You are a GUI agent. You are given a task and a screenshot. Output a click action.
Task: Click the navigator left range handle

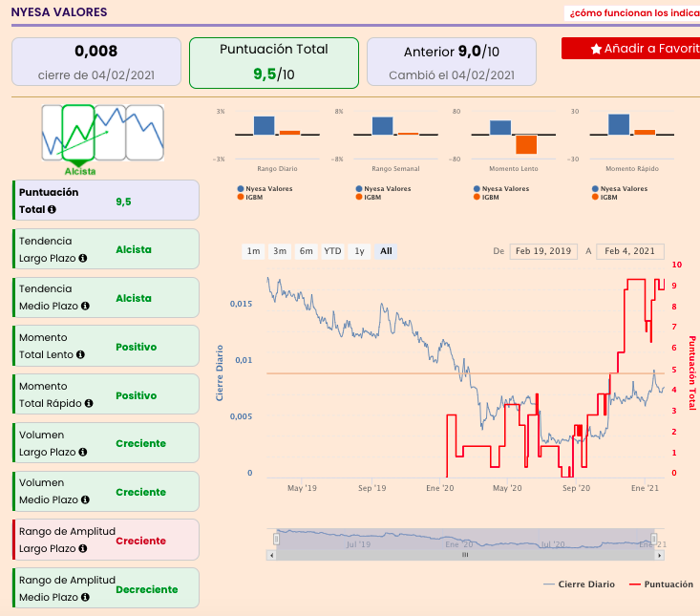point(276,540)
